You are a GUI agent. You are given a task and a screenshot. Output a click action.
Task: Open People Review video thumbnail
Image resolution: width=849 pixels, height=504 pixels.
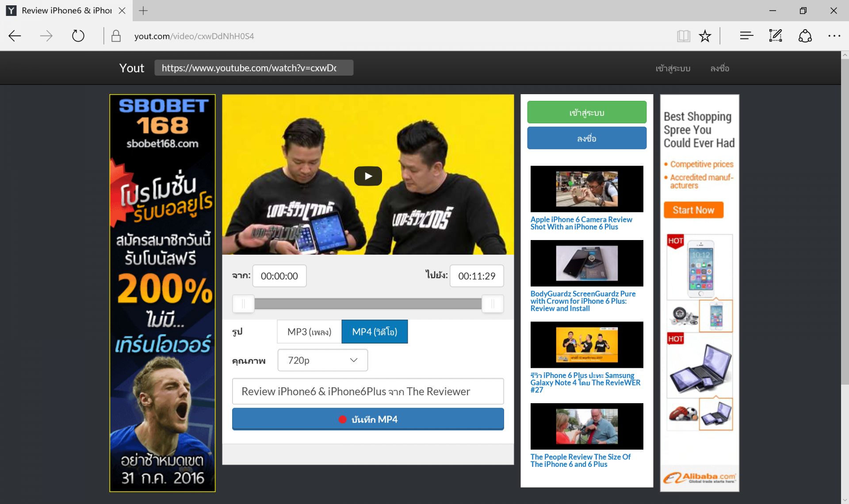pos(587,427)
